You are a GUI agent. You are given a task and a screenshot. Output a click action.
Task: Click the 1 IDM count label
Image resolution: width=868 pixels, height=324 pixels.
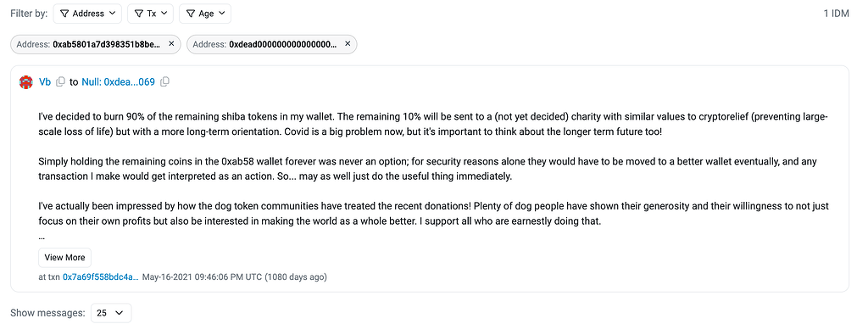(x=837, y=14)
